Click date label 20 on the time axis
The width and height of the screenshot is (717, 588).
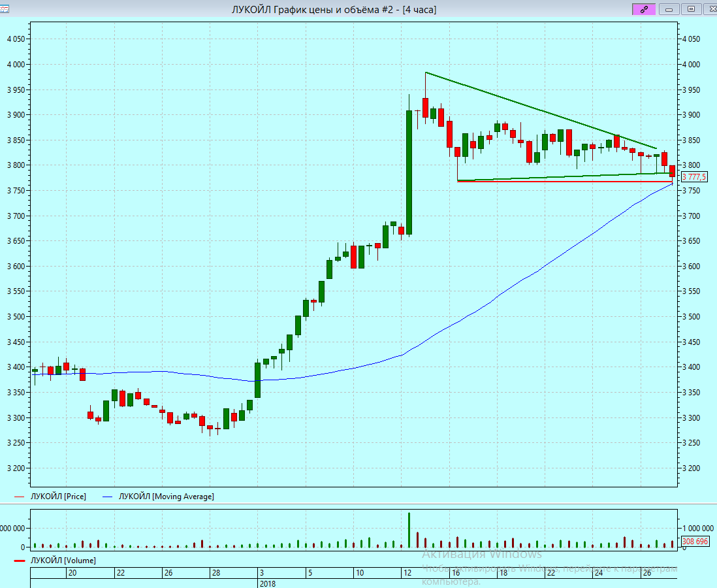pyautogui.click(x=72, y=573)
